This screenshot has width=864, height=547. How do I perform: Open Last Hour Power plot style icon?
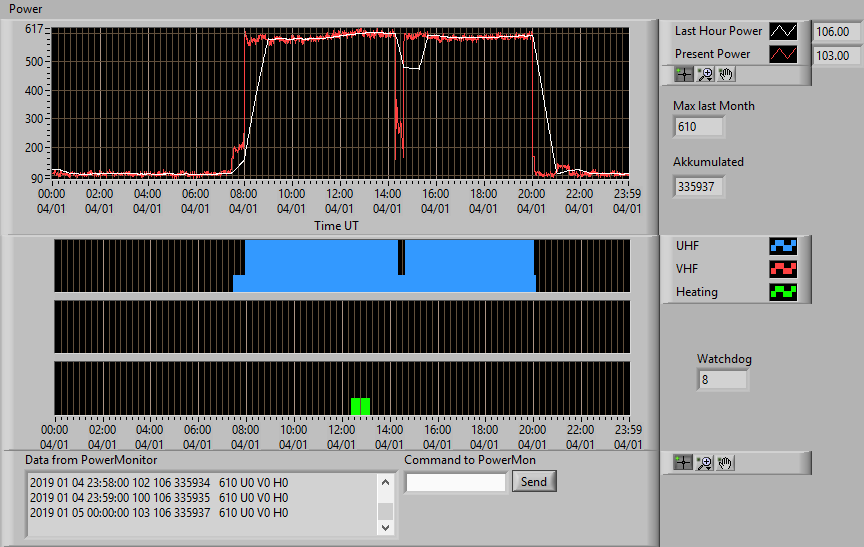click(783, 31)
